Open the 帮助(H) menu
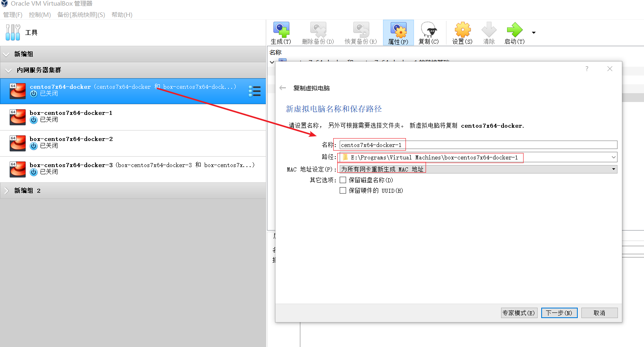Image resolution: width=644 pixels, height=347 pixels. pos(122,15)
